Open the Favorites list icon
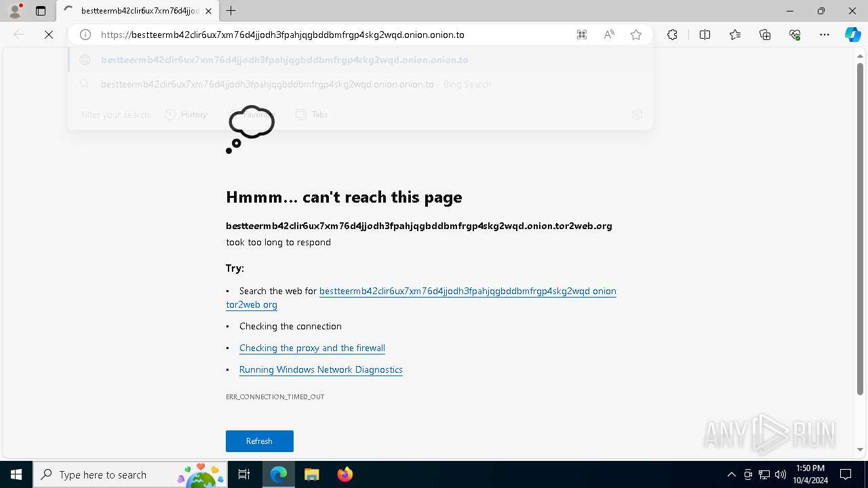The image size is (868, 488). coord(735,35)
